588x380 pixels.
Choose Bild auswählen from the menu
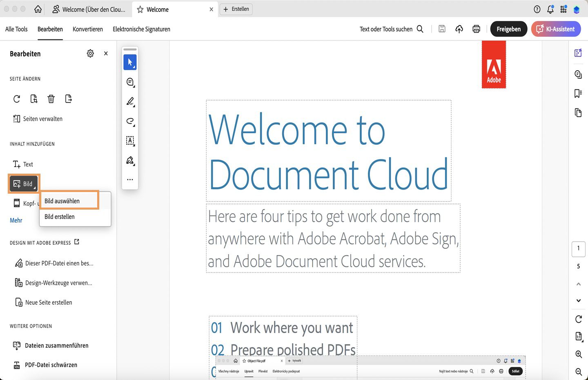click(62, 201)
